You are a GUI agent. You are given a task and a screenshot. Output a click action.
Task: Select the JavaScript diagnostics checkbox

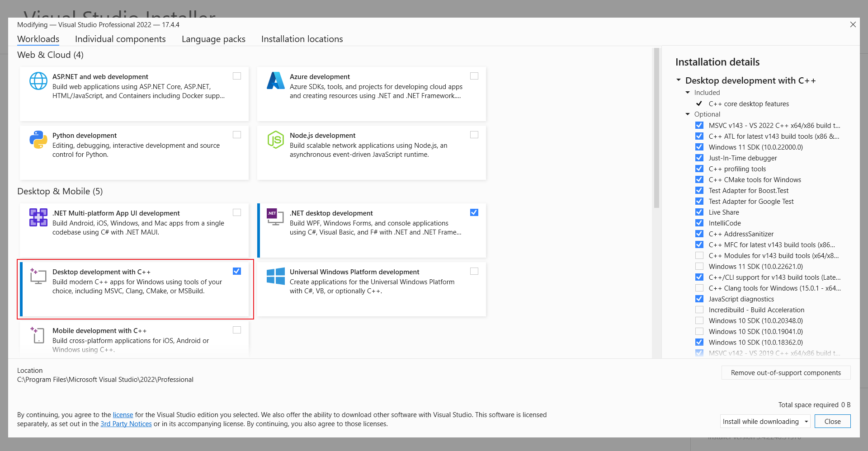click(x=699, y=299)
